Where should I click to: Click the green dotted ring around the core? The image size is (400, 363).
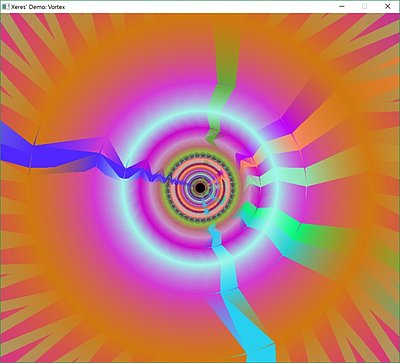point(200,154)
